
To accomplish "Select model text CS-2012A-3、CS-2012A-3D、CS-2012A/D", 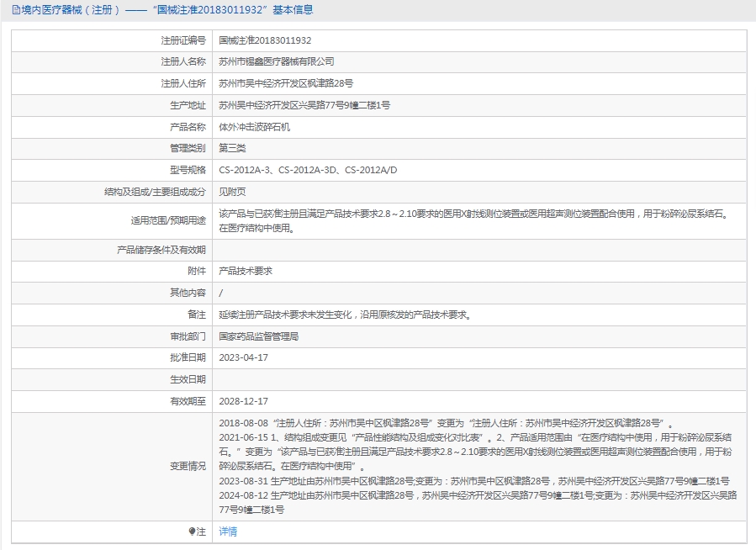I will [x=308, y=170].
